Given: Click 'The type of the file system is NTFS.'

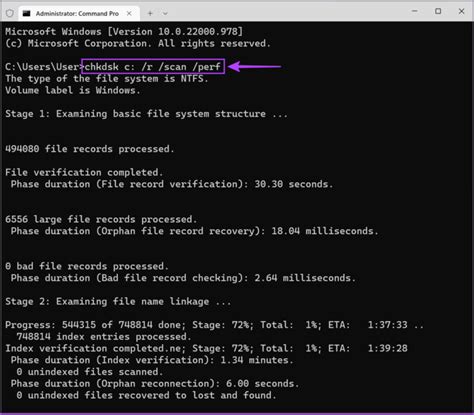Looking at the screenshot, I should tap(107, 79).
